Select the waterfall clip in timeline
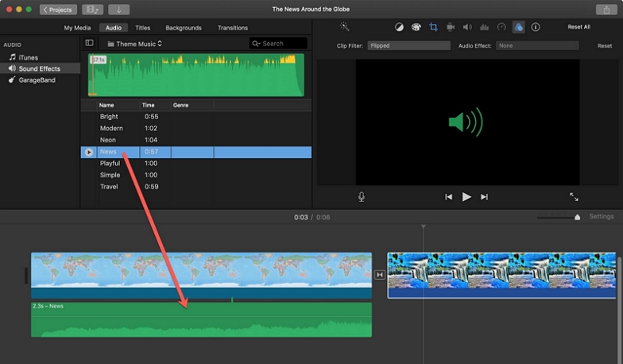Screen dimensions: 623x364 501,275
